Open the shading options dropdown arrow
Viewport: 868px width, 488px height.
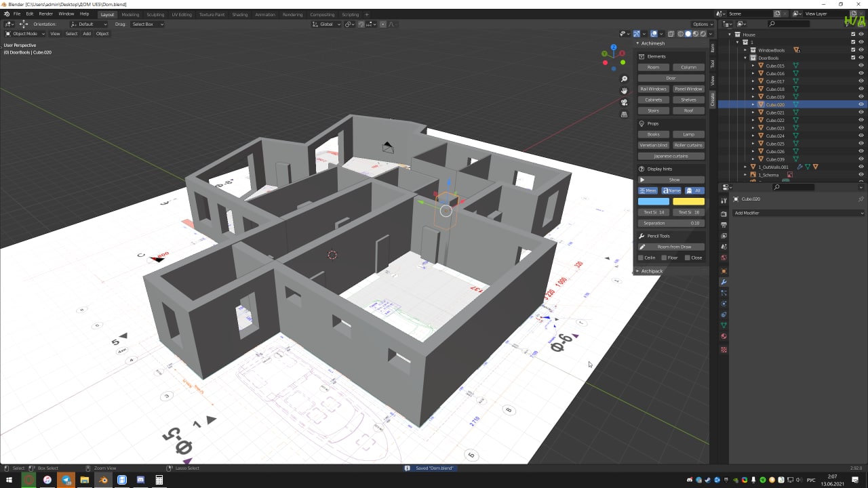711,34
